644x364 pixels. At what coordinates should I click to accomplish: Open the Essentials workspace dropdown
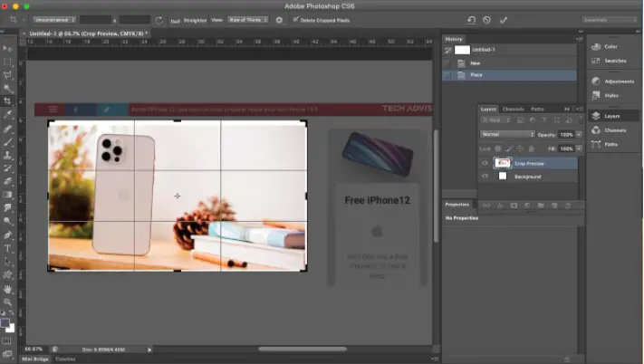(610, 20)
